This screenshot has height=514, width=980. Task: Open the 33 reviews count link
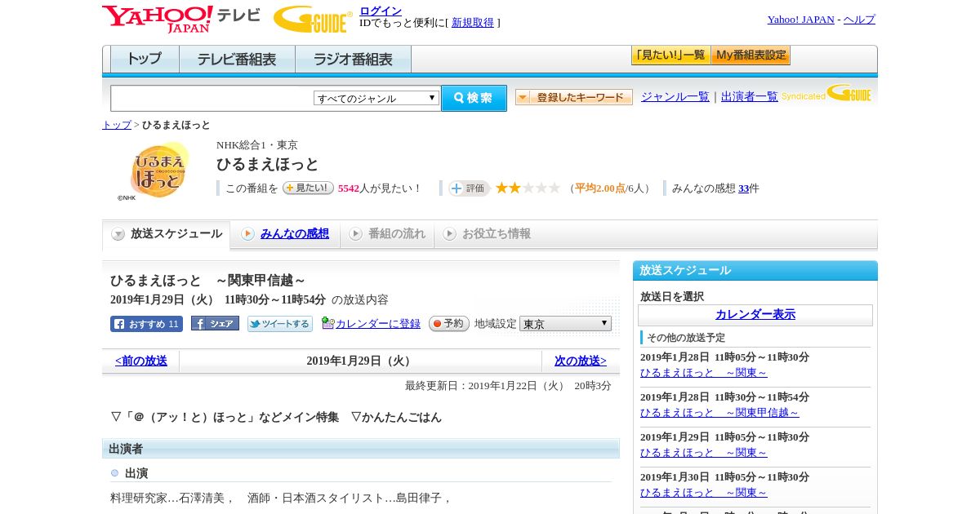tap(743, 188)
